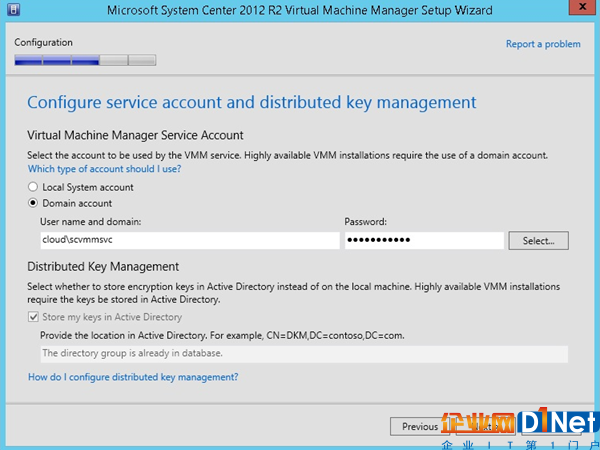The image size is (600, 450).
Task: Click the 'Virtual Machine Manager Service Account' heading
Action: [x=135, y=135]
